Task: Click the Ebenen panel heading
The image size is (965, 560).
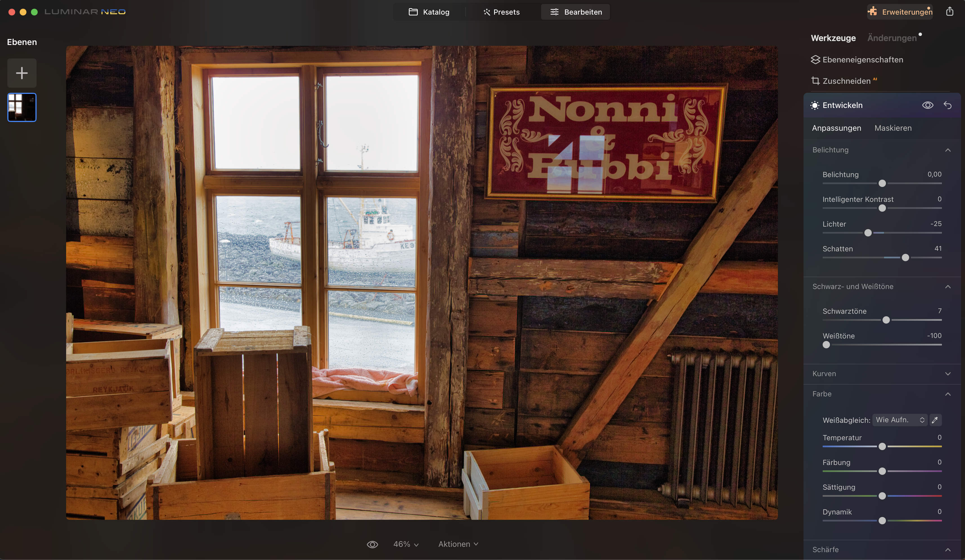Action: [x=22, y=42]
